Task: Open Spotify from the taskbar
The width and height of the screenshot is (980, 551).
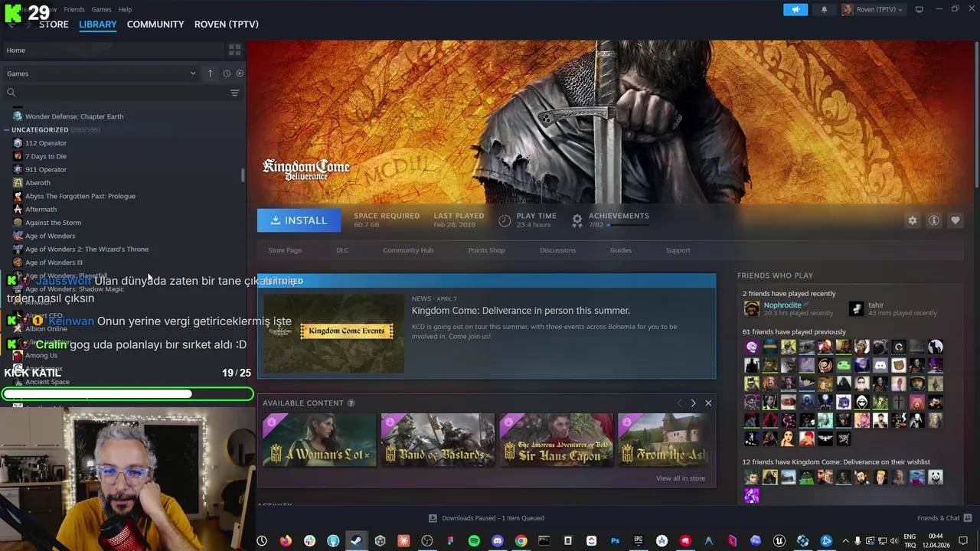Action: point(474,541)
